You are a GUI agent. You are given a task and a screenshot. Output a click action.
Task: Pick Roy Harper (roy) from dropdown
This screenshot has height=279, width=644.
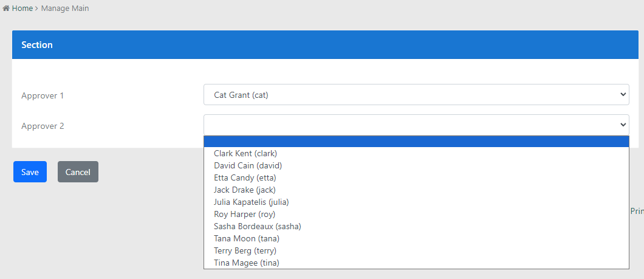tap(244, 214)
